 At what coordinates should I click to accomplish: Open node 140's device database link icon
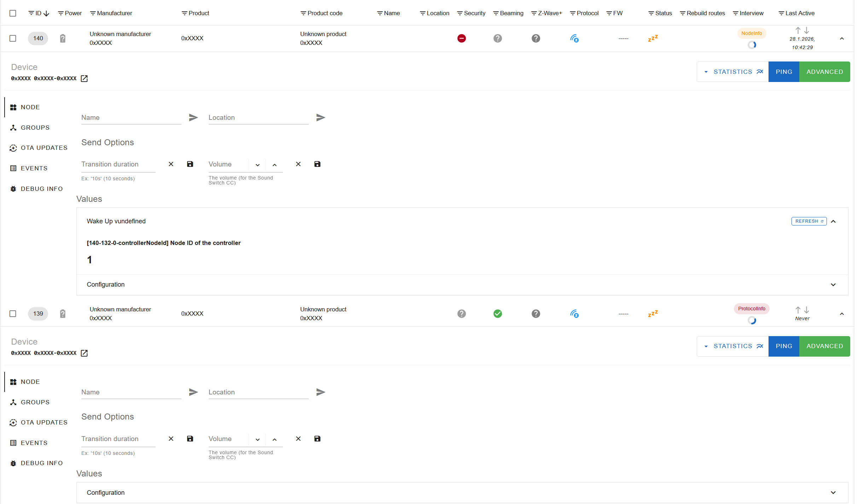(84, 78)
